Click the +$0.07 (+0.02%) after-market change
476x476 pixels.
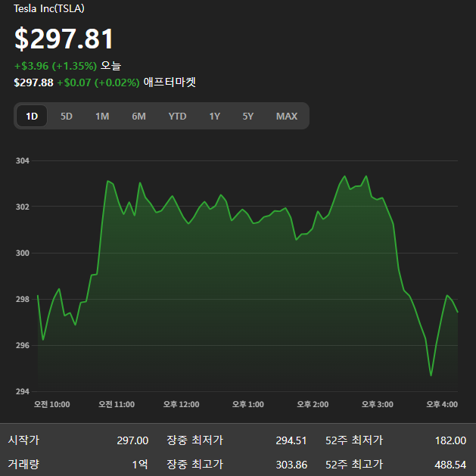click(x=98, y=82)
